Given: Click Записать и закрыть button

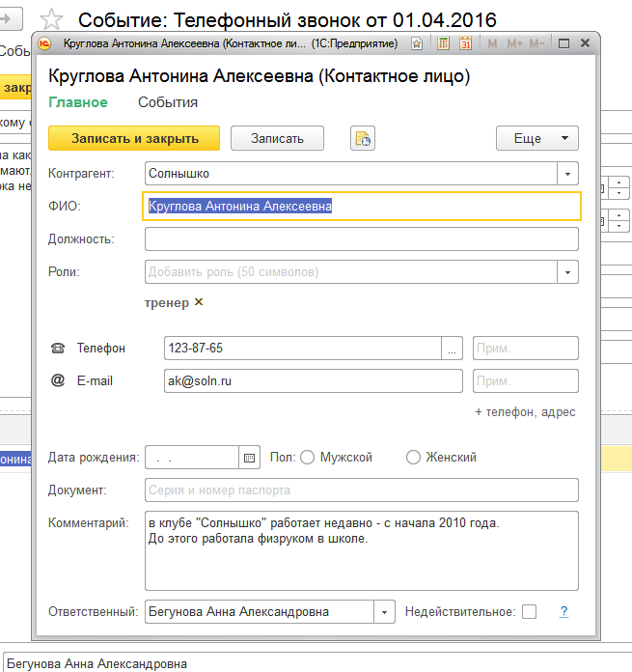Looking at the screenshot, I should click(x=134, y=138).
